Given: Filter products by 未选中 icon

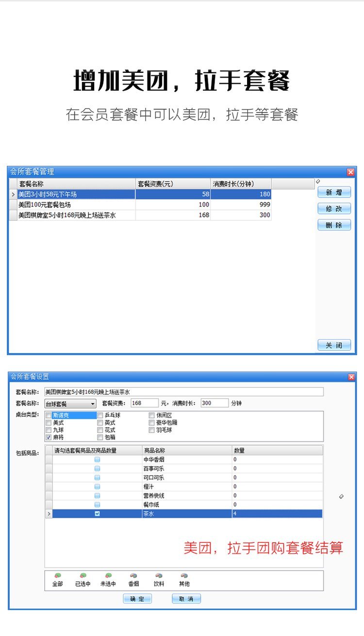Looking at the screenshot, I should click(108, 579).
